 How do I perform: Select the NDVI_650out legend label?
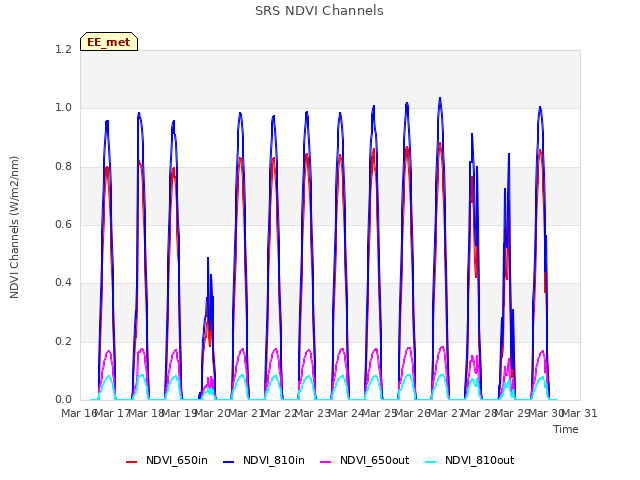click(x=374, y=460)
